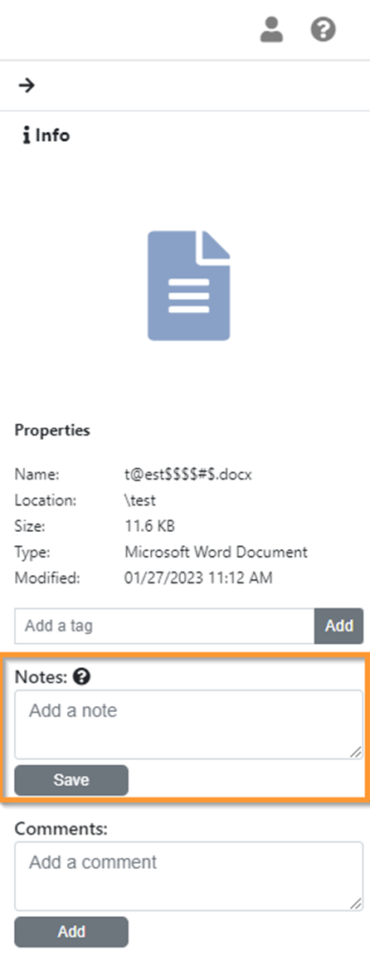
Task: Click the file name t@est$$$$#$.docx
Action: tap(188, 475)
